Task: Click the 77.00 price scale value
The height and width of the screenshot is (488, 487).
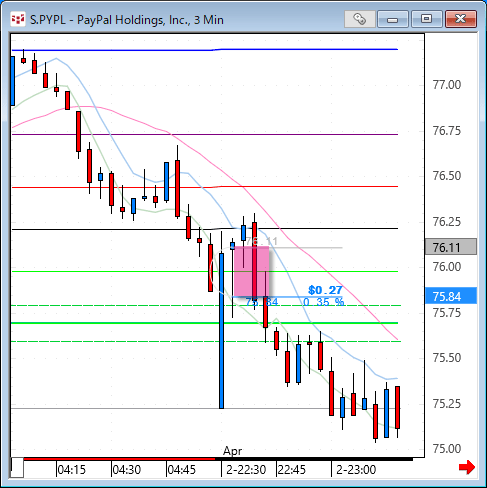Action: (447, 85)
